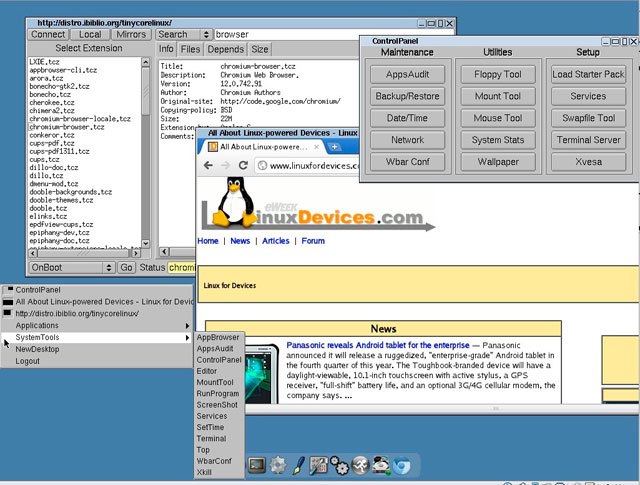Screen dimensions: 640x485
Task: Open Control Panel gear icon in dock
Action: coord(278,465)
